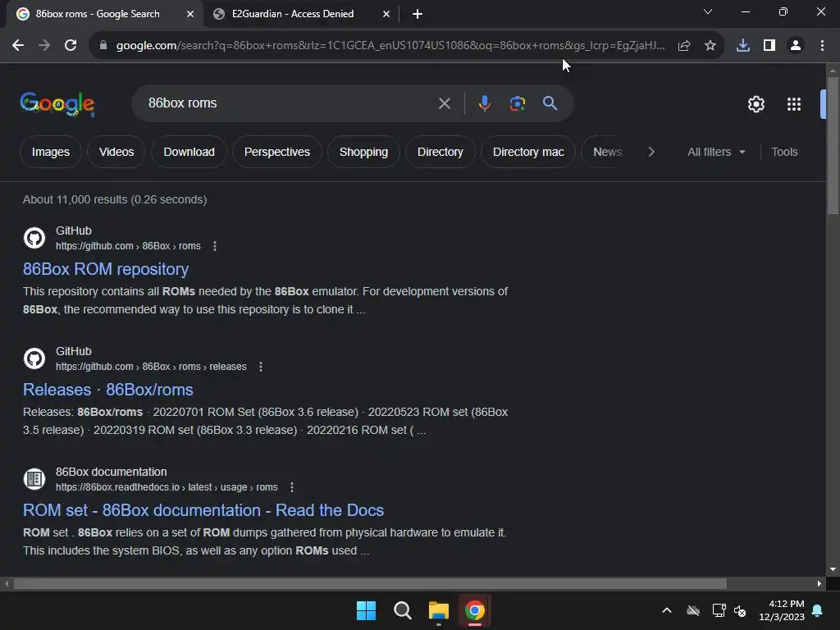Click the vertical scrollbar thumb
Image resolution: width=840 pixels, height=630 pixels.
(x=833, y=146)
